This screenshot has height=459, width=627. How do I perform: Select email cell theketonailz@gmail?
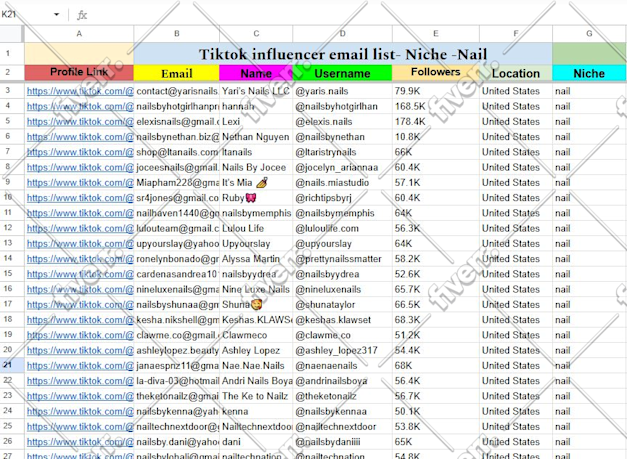(x=176, y=396)
